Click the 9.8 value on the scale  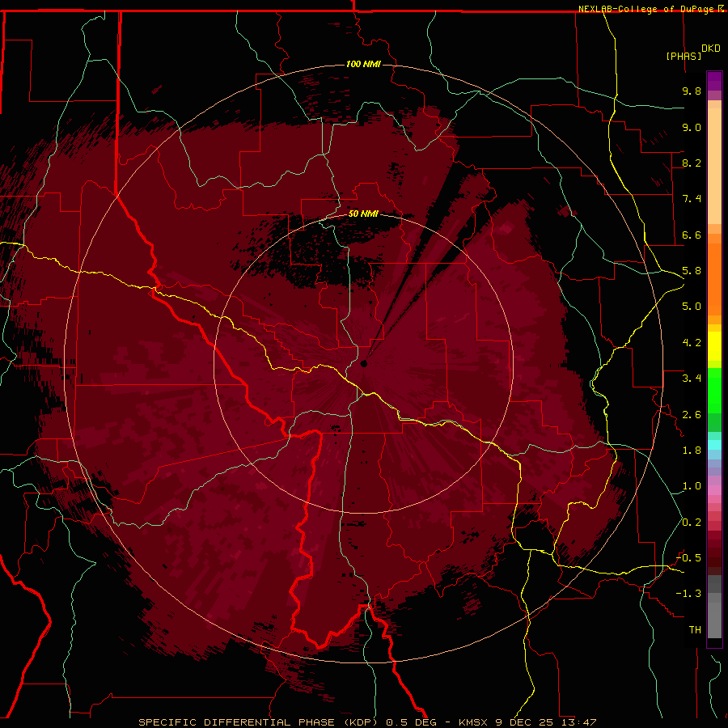pyautogui.click(x=692, y=91)
